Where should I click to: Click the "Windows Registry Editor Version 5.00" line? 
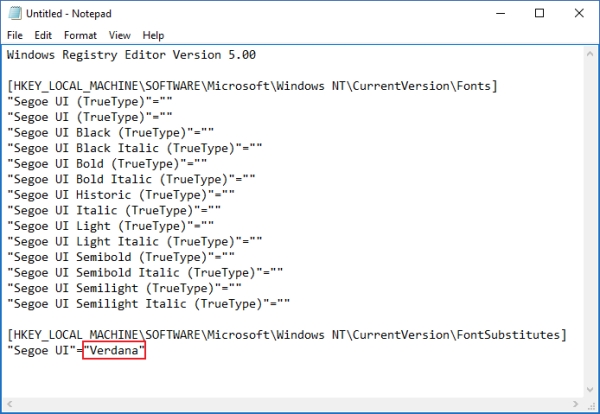coord(131,55)
